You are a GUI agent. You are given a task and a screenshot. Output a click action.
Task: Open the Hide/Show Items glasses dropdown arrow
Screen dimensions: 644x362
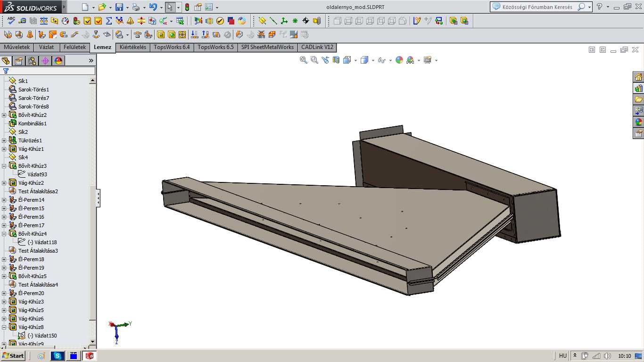(390, 60)
